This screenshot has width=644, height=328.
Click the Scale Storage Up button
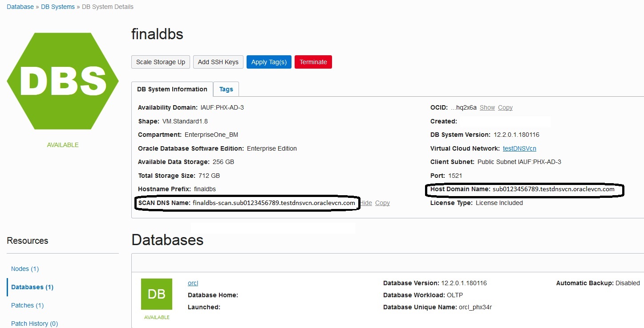click(x=160, y=62)
